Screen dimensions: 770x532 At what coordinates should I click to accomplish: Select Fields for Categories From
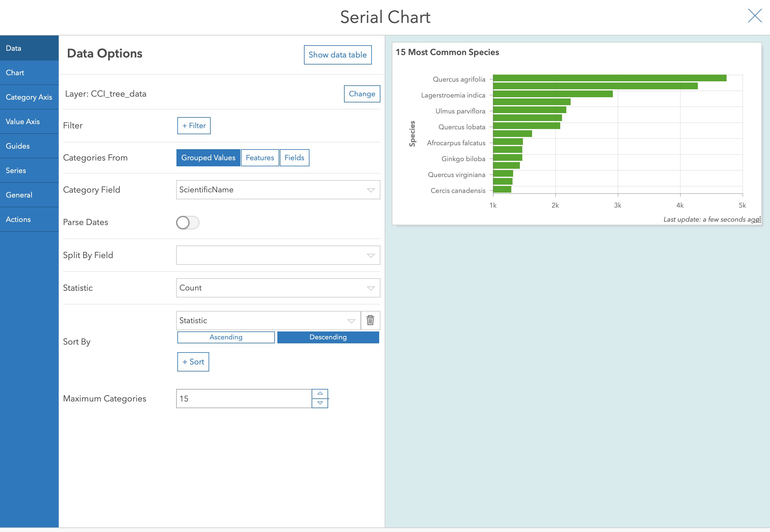tap(294, 158)
